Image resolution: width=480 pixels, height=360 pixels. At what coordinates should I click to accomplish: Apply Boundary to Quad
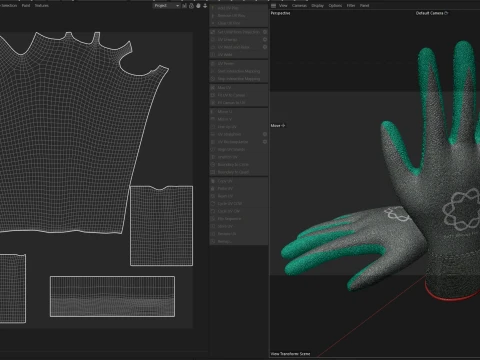point(239,172)
